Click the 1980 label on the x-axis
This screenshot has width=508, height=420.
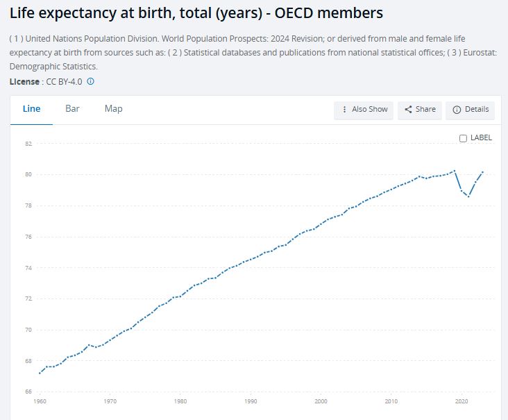(180, 401)
